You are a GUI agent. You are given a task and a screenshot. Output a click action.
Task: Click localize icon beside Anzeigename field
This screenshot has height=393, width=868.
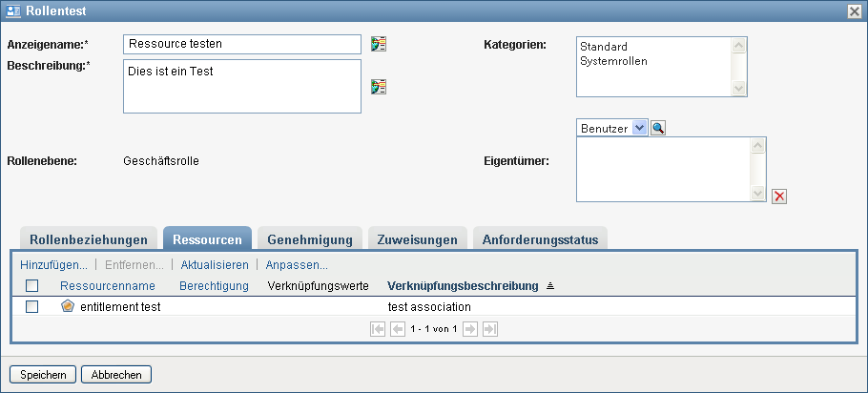[379, 44]
